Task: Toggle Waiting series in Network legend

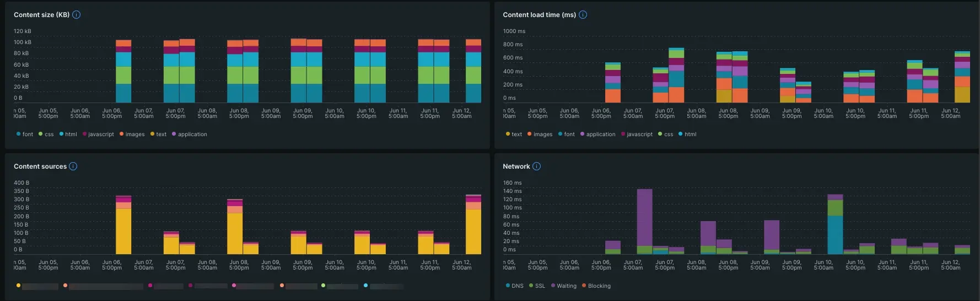Action: (x=563, y=286)
